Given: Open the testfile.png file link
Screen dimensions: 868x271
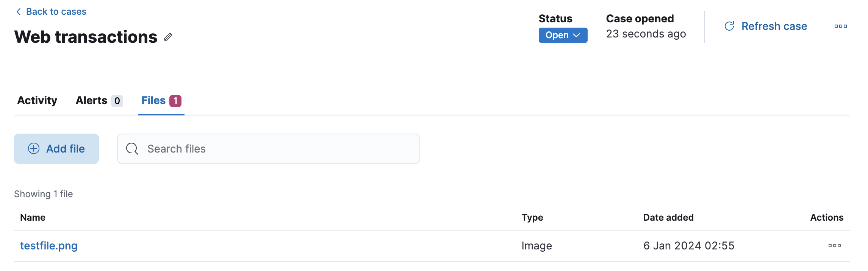Looking at the screenshot, I should [49, 246].
